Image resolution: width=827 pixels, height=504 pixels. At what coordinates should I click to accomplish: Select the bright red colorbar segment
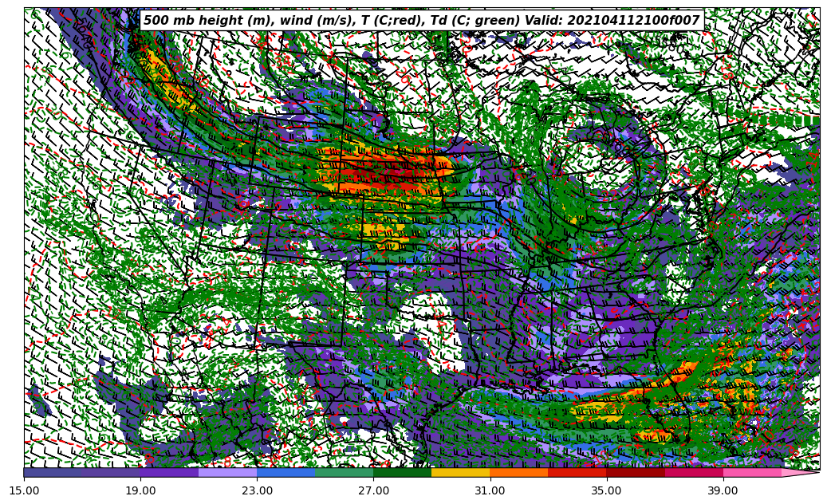[577, 472]
